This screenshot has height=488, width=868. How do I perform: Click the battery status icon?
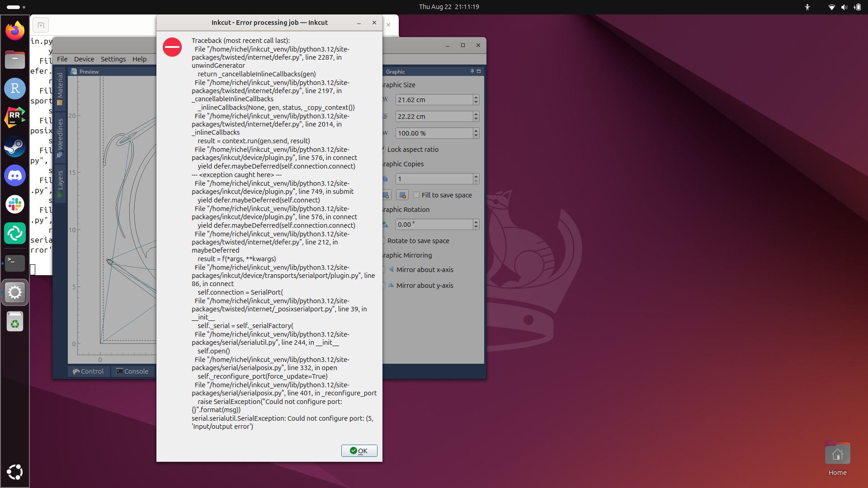857,7
